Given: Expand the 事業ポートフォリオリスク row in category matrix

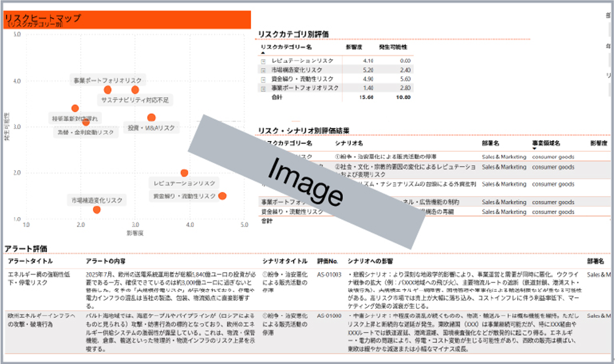Looking at the screenshot, I should (x=264, y=88).
